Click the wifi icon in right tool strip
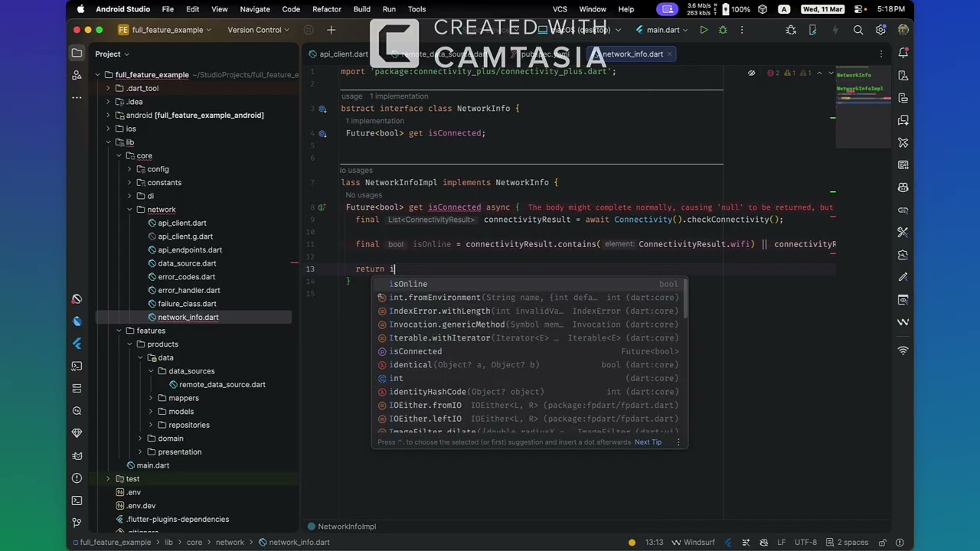This screenshot has width=980, height=551. click(x=903, y=350)
